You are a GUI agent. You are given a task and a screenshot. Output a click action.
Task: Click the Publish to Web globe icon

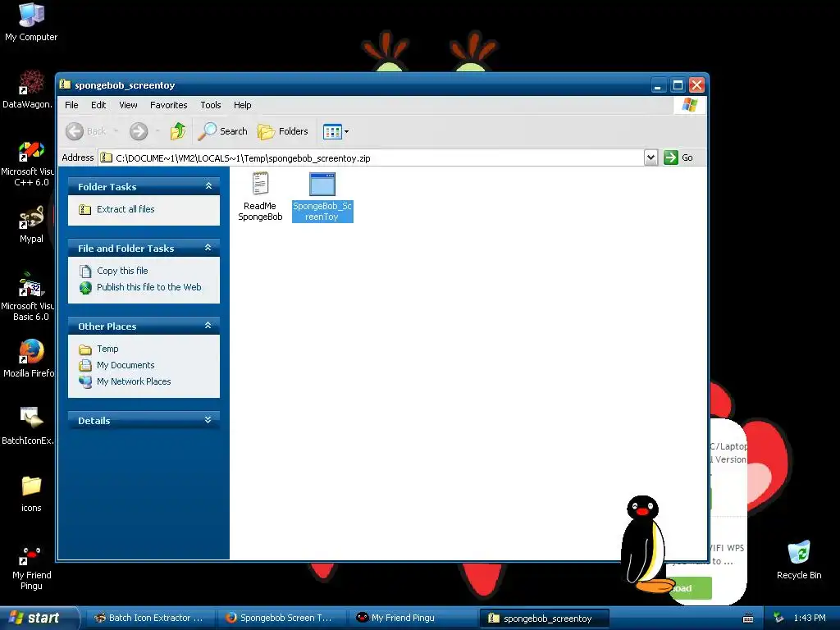tap(85, 288)
